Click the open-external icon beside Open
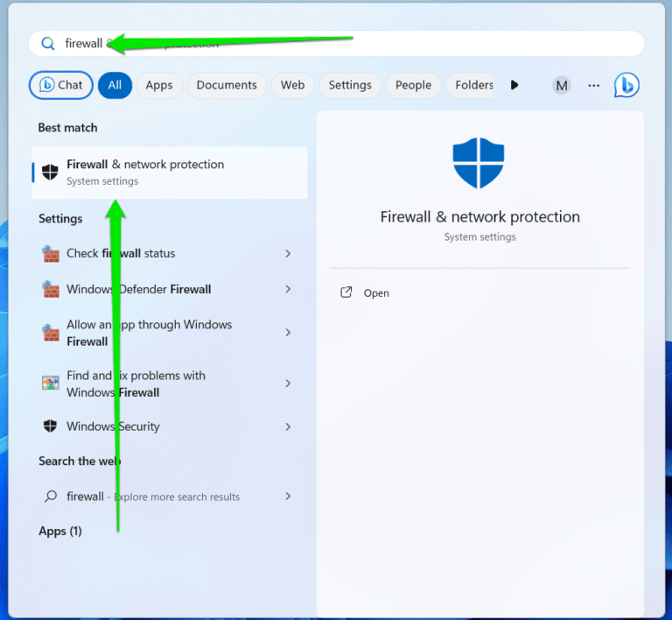This screenshot has height=620, width=672. click(346, 292)
